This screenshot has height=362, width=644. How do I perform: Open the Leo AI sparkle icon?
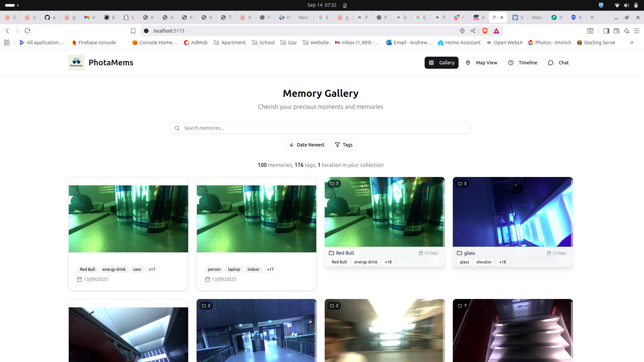pos(627,31)
